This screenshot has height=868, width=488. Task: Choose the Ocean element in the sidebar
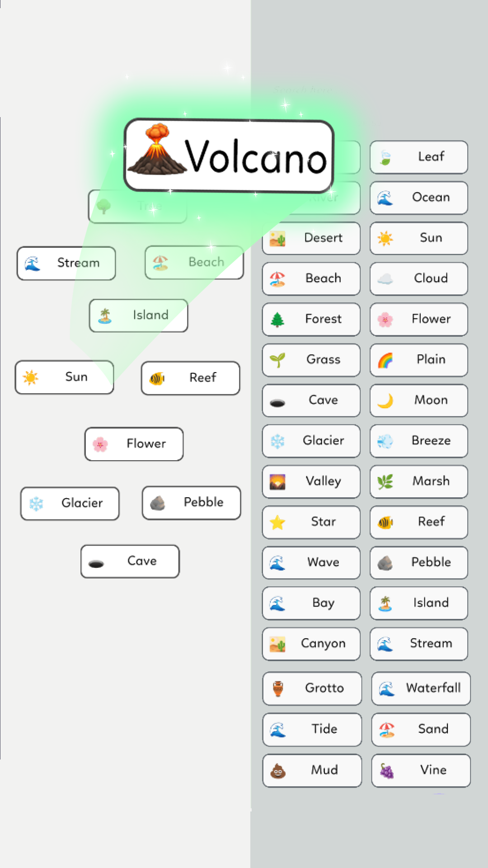tap(419, 198)
